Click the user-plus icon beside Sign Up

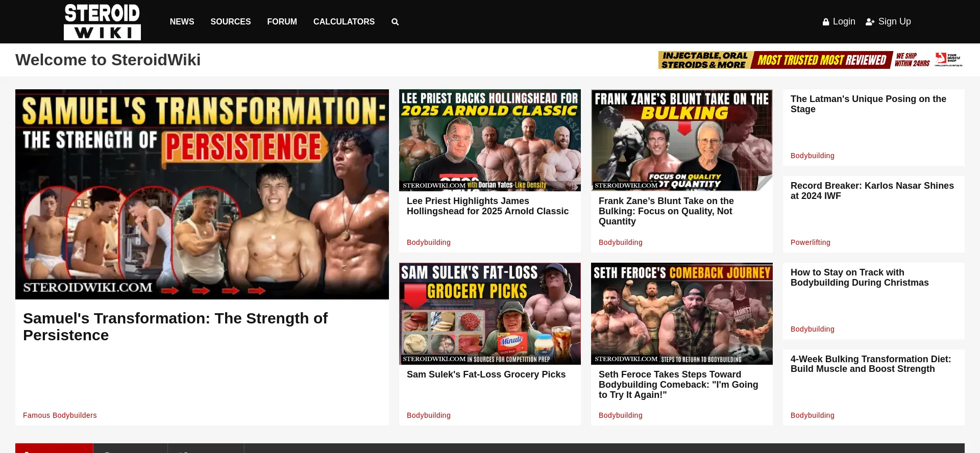(x=870, y=22)
